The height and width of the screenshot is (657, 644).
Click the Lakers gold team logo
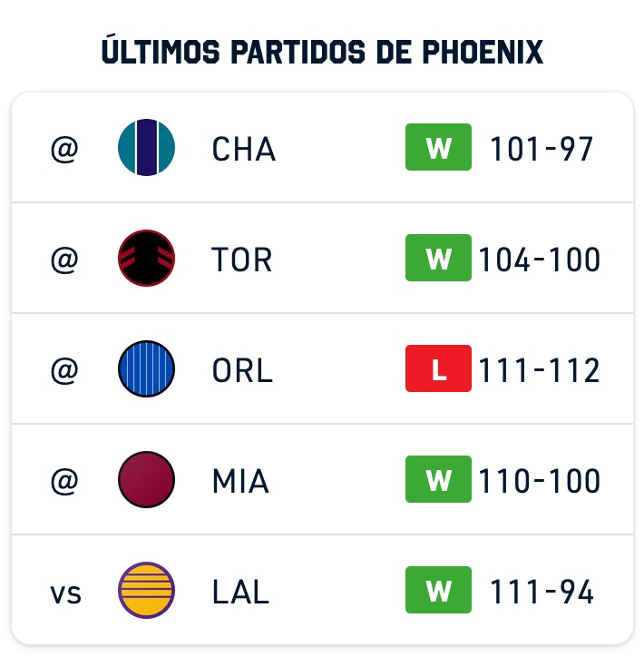(147, 590)
